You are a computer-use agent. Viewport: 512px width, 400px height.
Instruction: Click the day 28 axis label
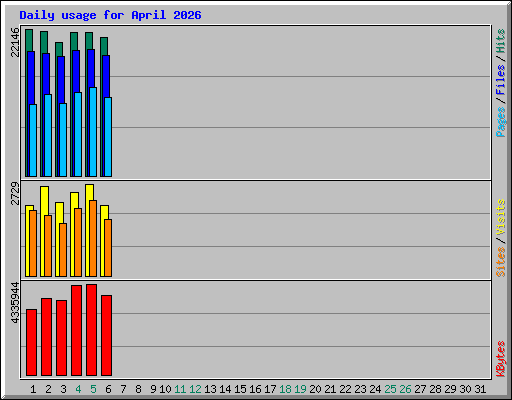(435, 389)
